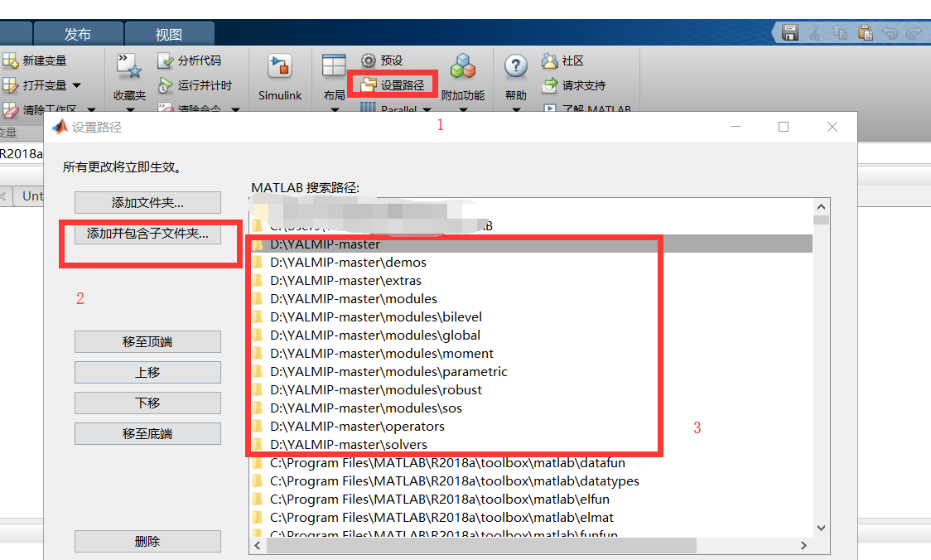The height and width of the screenshot is (560, 931).
Task: Click 添加并包含子文件夹 button
Action: 147,234
